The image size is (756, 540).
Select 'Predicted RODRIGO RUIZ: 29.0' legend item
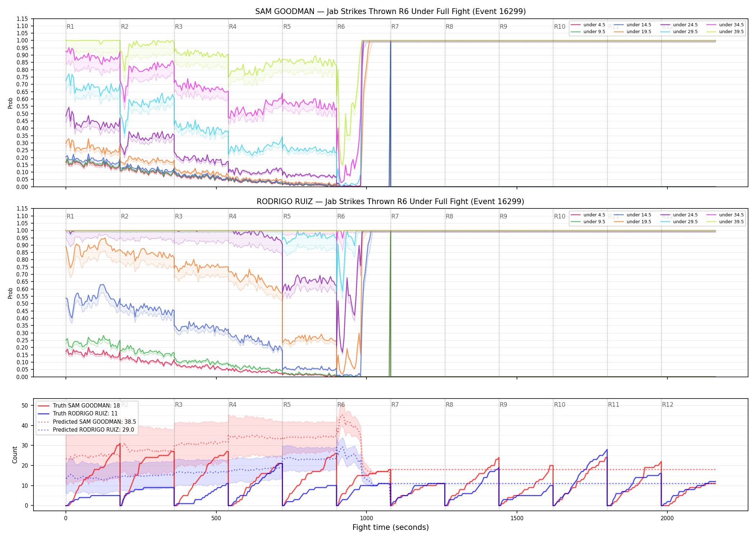coord(86,430)
